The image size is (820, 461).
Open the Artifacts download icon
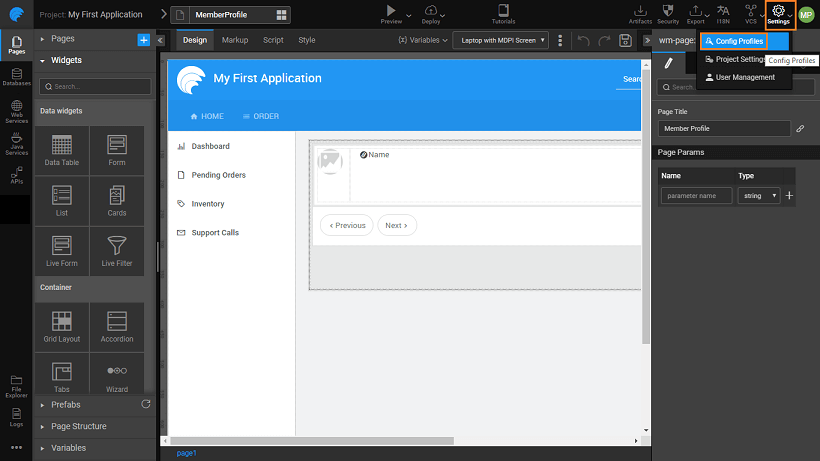coord(640,13)
